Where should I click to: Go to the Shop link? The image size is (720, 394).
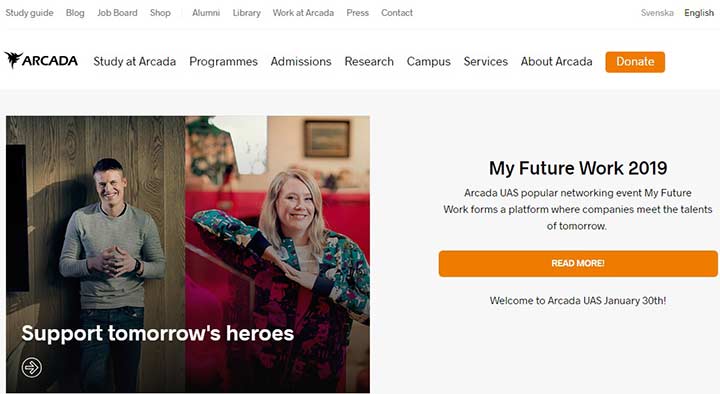(160, 13)
